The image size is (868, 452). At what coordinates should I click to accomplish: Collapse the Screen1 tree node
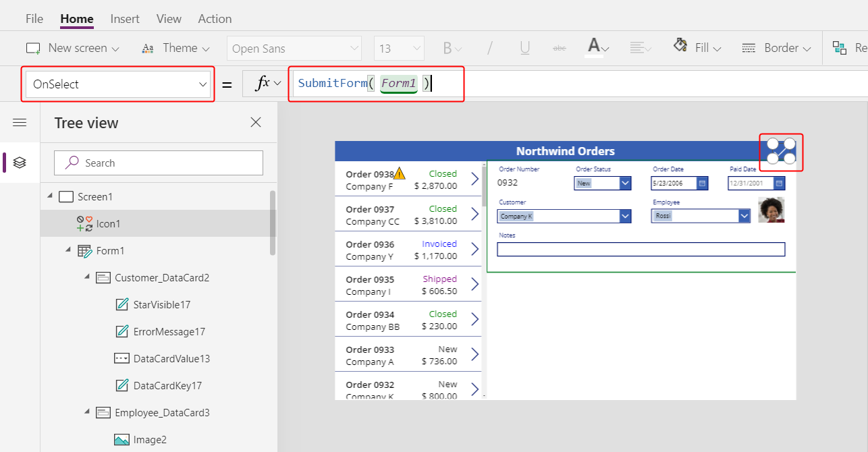[x=49, y=196]
